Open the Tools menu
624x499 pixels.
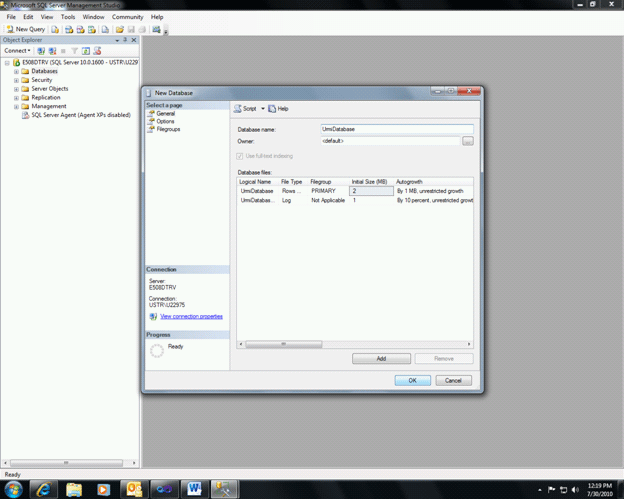point(68,17)
